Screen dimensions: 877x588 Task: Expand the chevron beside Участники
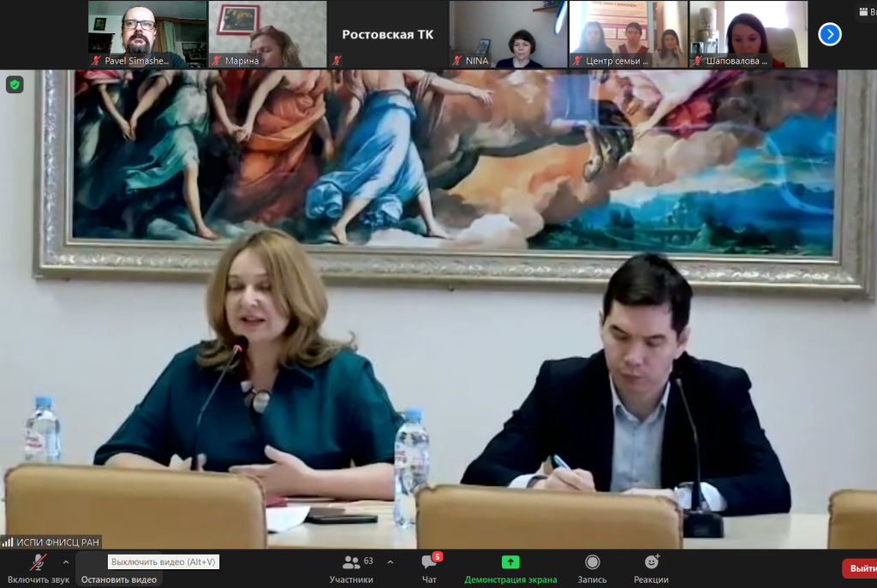pos(390,561)
